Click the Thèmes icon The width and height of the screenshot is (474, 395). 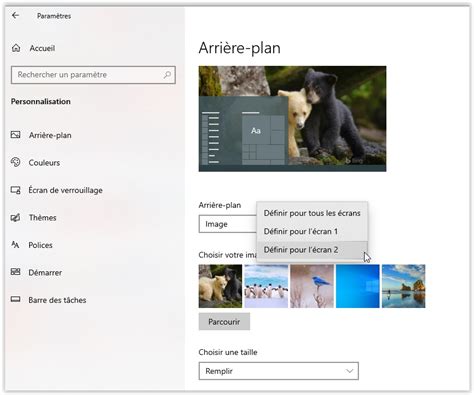16,217
